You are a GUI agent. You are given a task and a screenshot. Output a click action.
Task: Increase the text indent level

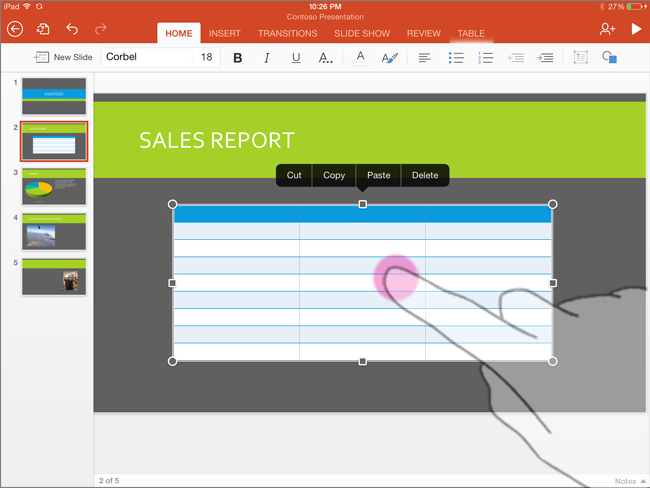pyautogui.click(x=545, y=58)
